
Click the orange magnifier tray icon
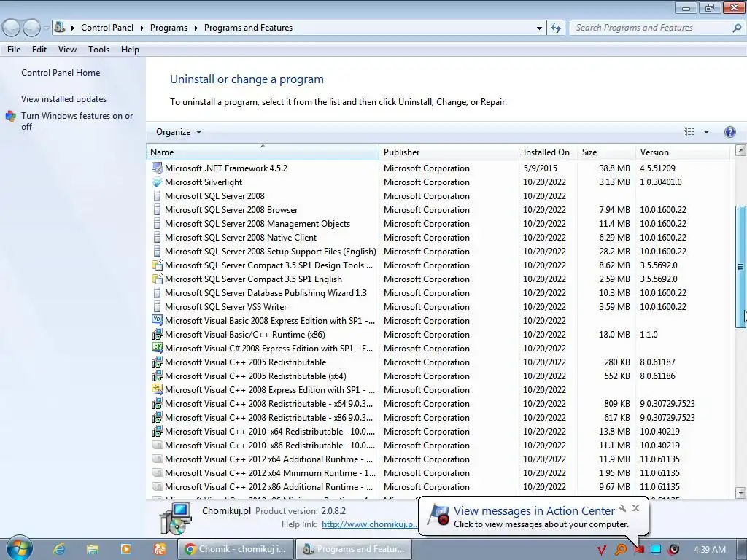(x=620, y=550)
